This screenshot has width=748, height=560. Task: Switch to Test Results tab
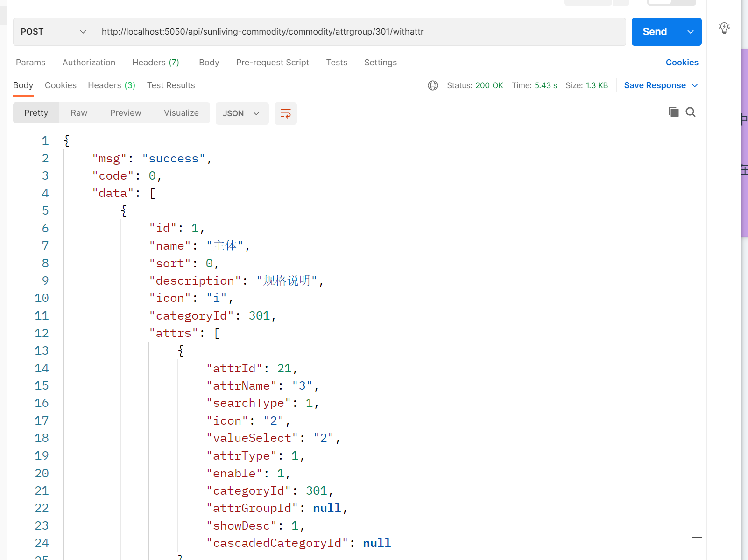pos(171,85)
